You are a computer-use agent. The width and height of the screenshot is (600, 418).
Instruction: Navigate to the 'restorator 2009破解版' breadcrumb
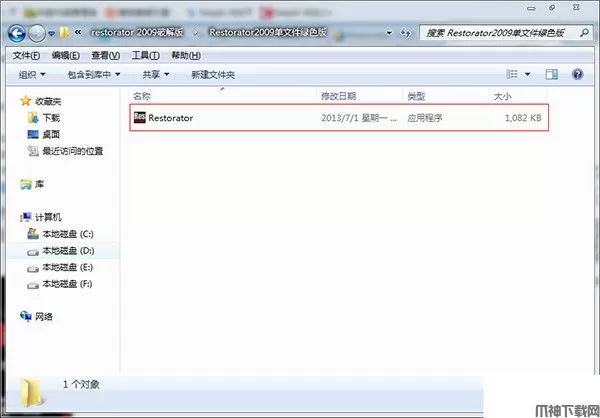point(137,33)
